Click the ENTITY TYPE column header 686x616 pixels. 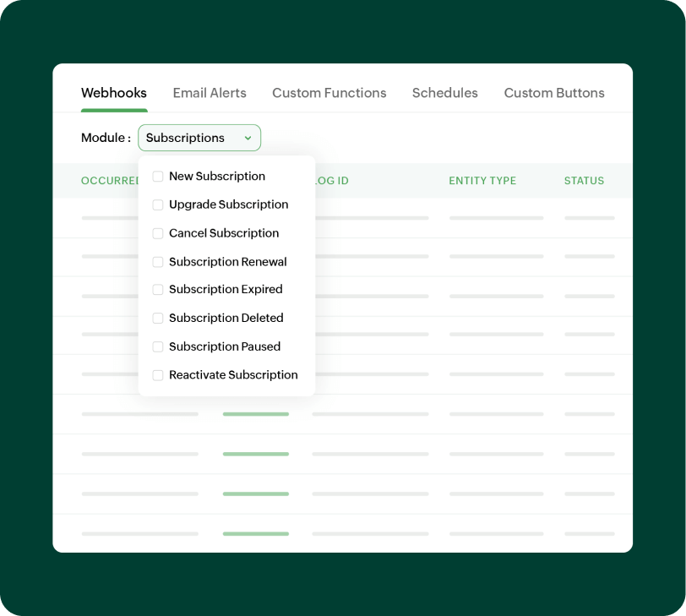click(482, 181)
